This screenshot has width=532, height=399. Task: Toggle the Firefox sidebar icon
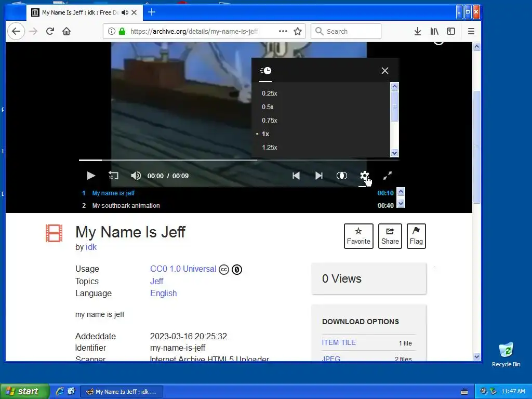(451, 32)
